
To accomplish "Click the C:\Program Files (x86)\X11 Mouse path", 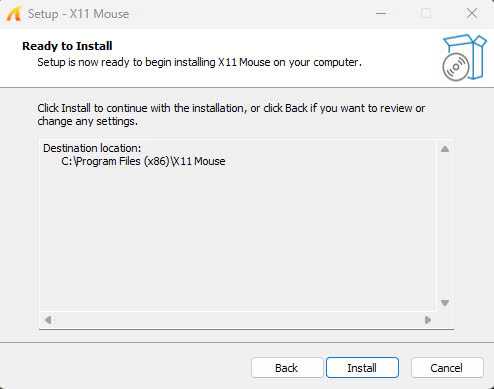I will [x=143, y=161].
